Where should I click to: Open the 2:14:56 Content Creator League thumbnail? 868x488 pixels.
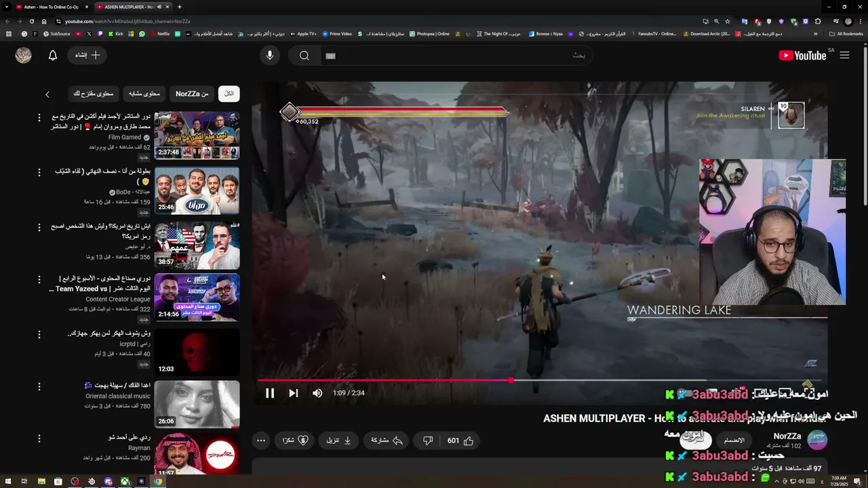(x=197, y=297)
